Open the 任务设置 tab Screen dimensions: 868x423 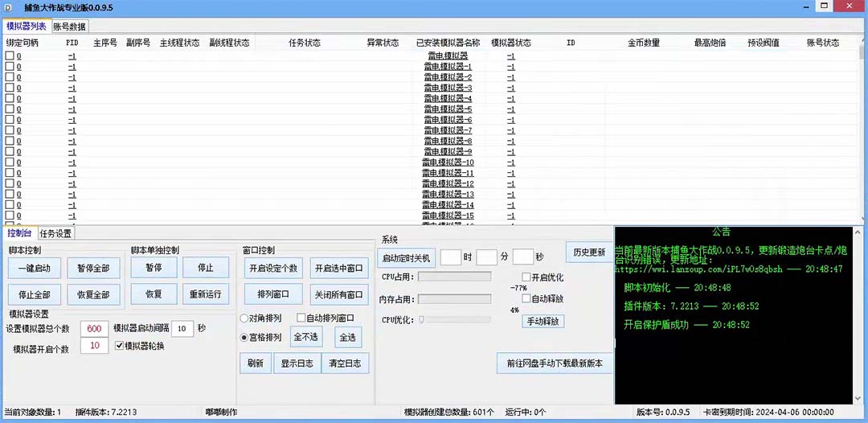[x=56, y=233]
